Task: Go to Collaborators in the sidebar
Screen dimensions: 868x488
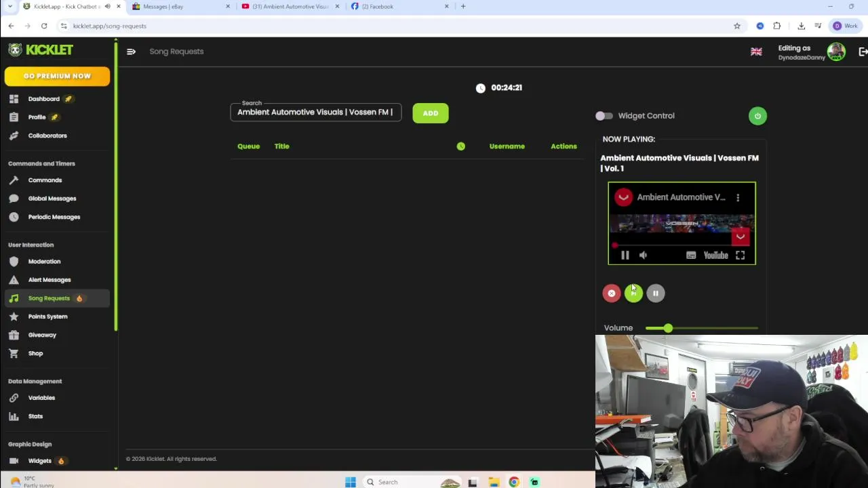Action: [x=47, y=136]
